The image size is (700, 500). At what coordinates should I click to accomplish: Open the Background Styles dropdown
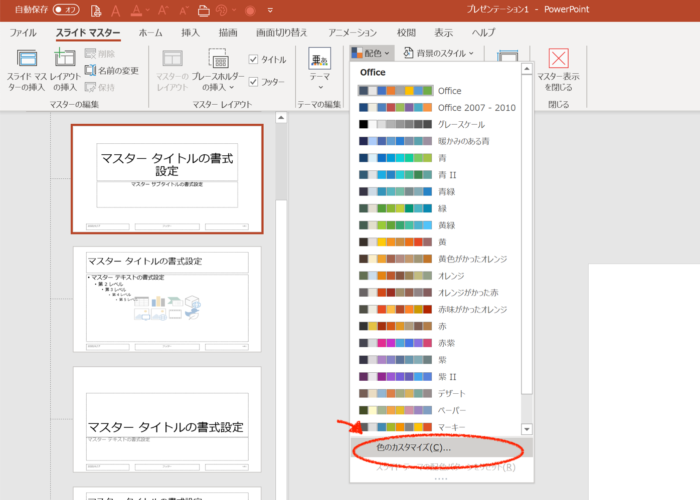pos(438,53)
